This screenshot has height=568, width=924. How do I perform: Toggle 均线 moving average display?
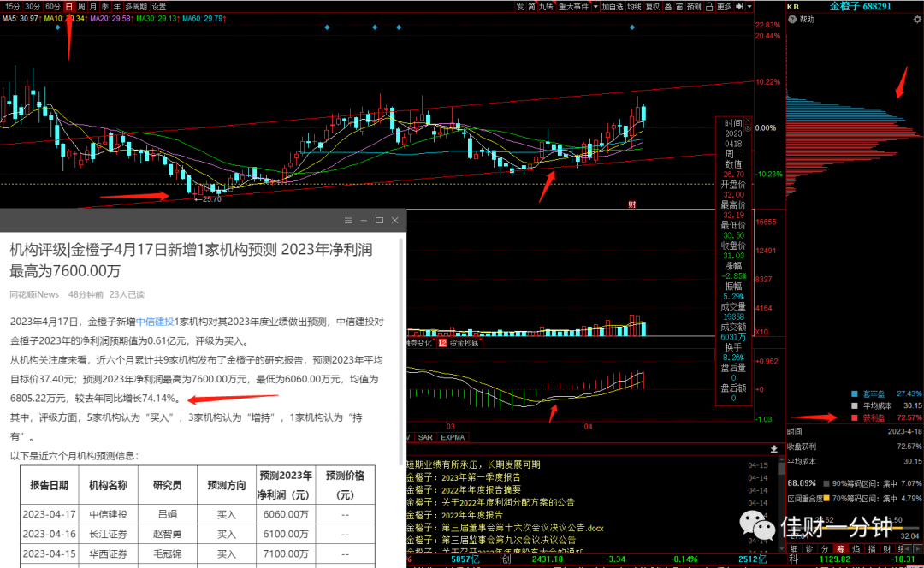634,7
